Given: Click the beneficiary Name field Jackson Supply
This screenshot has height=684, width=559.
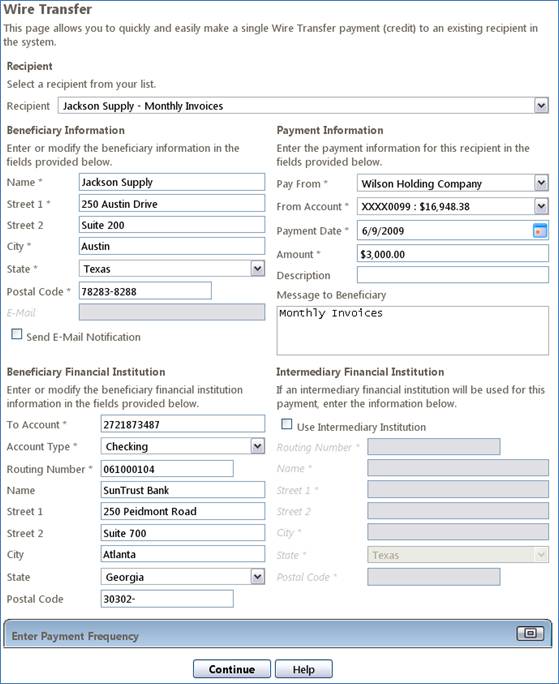Looking at the screenshot, I should pyautogui.click(x=171, y=182).
